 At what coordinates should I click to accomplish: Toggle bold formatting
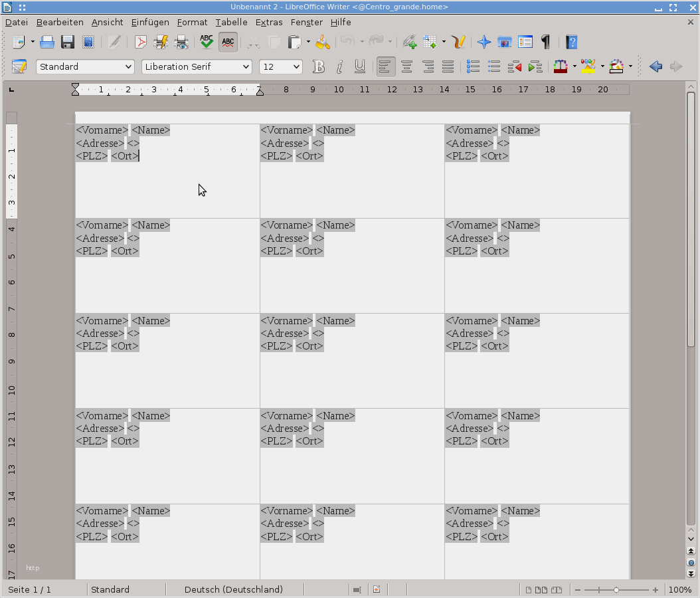coord(318,66)
